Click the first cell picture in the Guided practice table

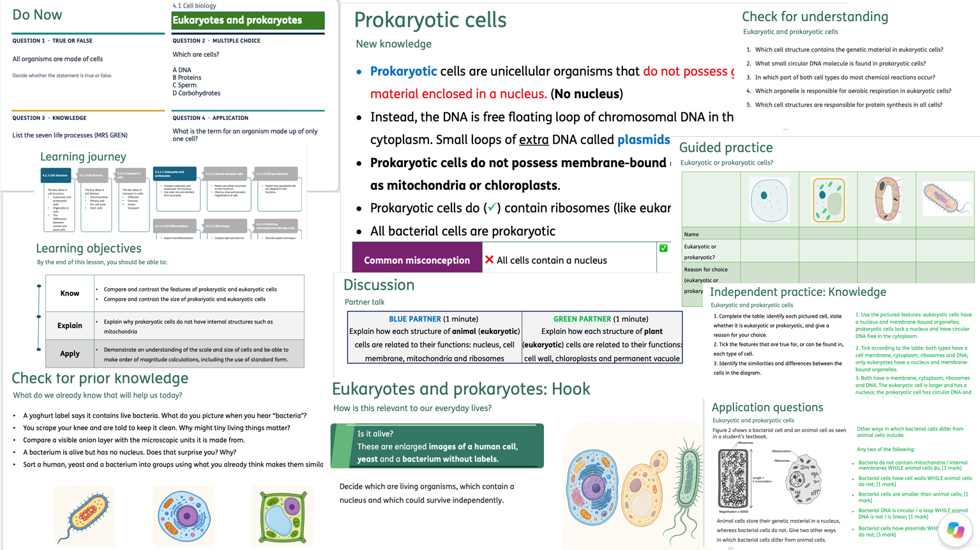(769, 200)
